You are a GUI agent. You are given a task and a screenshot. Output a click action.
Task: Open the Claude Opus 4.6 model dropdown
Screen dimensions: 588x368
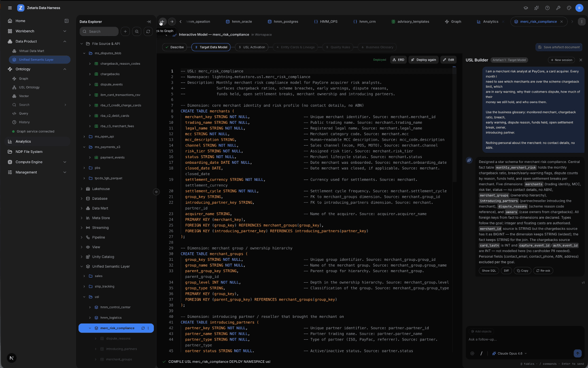point(509,353)
